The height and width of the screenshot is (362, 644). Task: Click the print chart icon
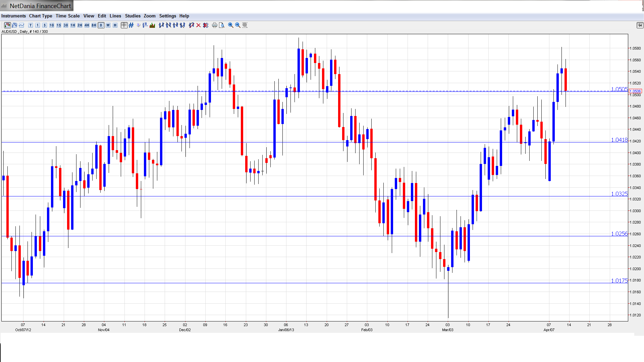point(215,25)
